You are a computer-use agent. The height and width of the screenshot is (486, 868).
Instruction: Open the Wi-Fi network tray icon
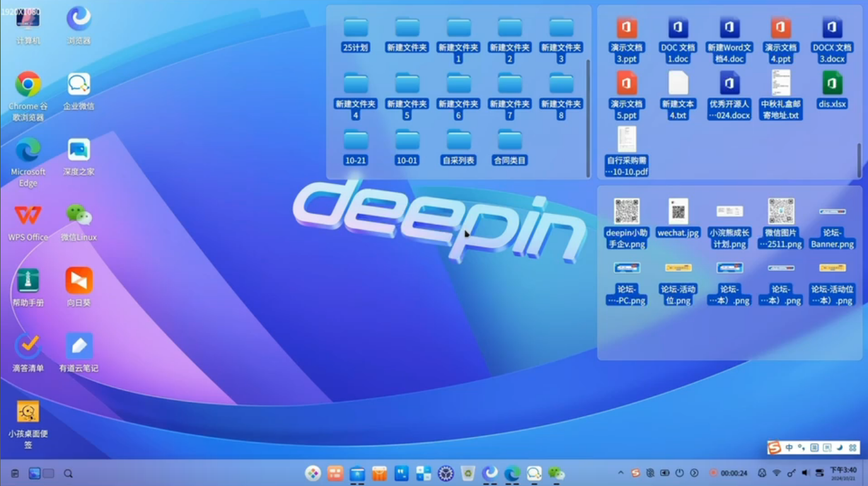point(777,473)
